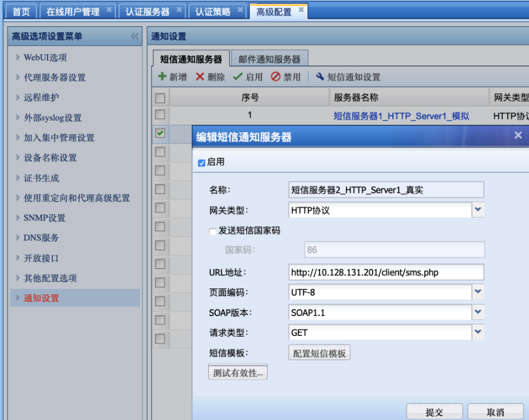Click the green checkmark 启用 icon
Image resolution: width=529 pixels, height=420 pixels.
tap(238, 77)
